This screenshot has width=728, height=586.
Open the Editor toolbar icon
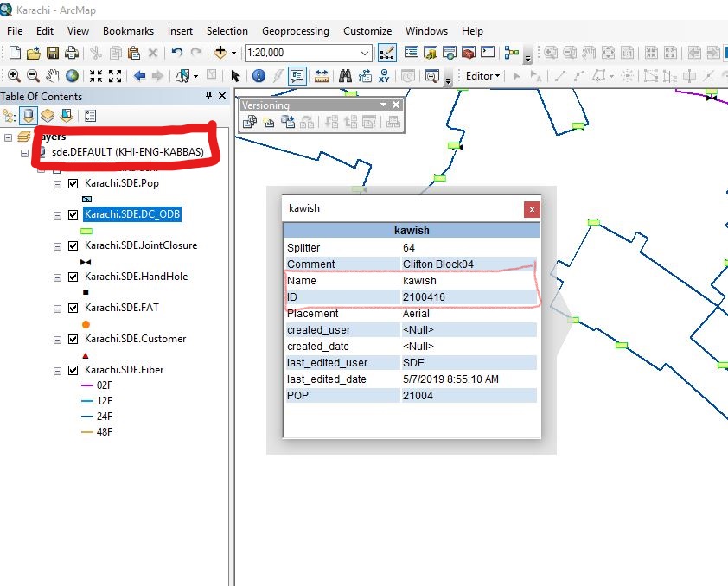(387, 53)
